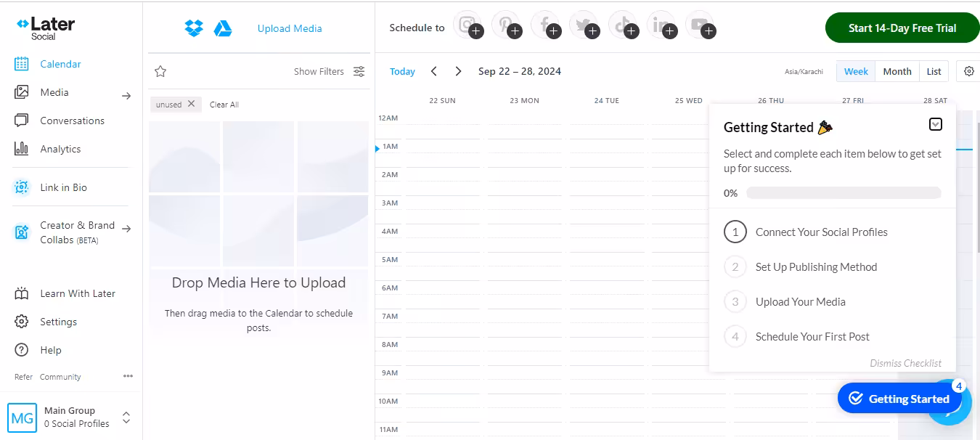Click the Learn With Later book icon
Screen dimensions: 980x440
pyautogui.click(x=22, y=293)
